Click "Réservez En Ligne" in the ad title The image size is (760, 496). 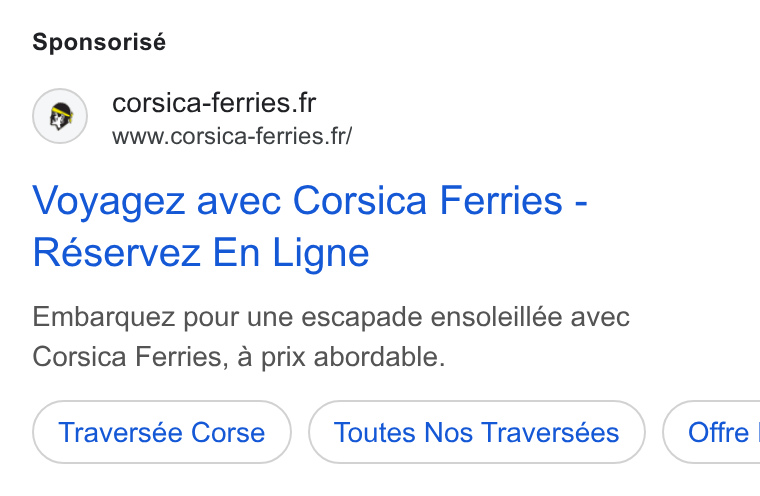[x=201, y=253]
